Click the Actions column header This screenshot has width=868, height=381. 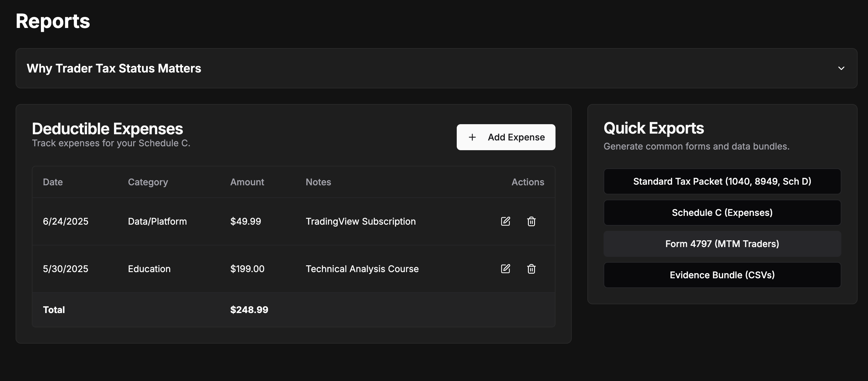[x=528, y=182]
